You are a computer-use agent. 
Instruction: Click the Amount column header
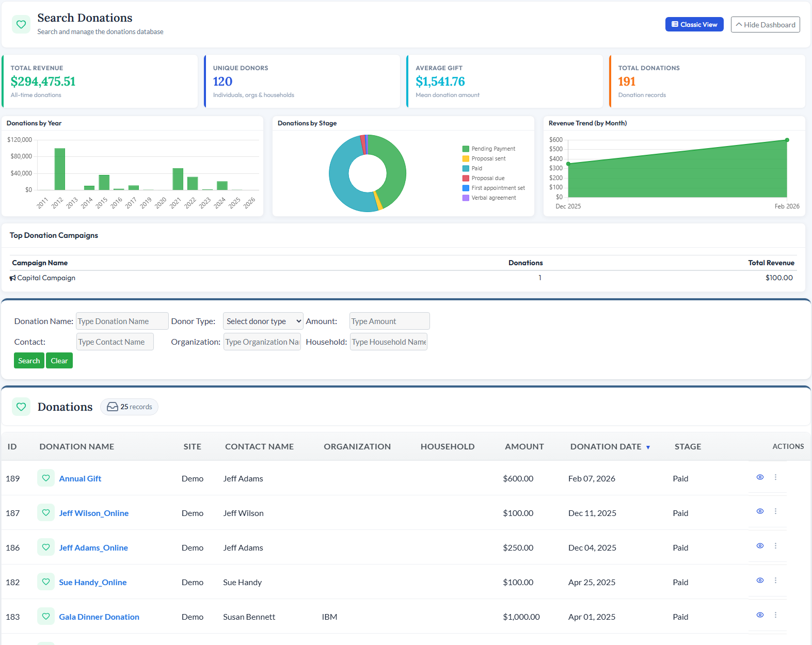(x=524, y=447)
